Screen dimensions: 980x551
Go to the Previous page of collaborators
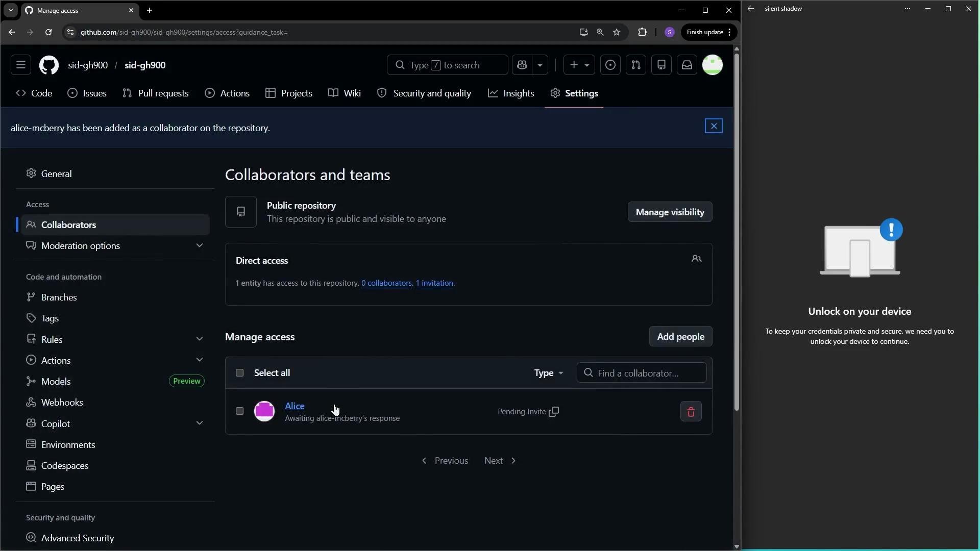click(x=445, y=461)
